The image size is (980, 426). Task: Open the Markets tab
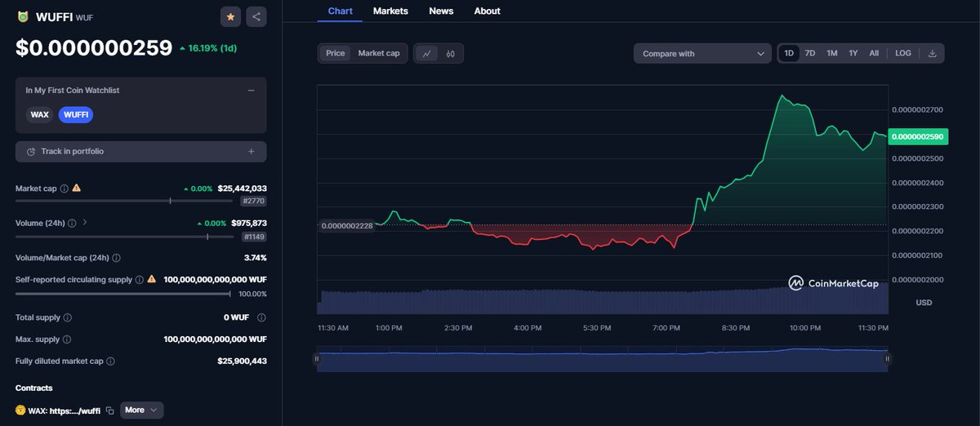coord(390,11)
